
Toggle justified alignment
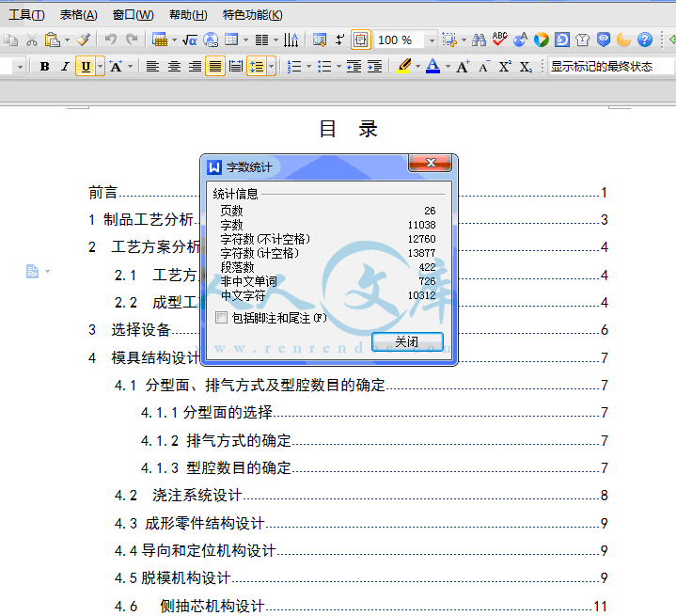pos(215,67)
